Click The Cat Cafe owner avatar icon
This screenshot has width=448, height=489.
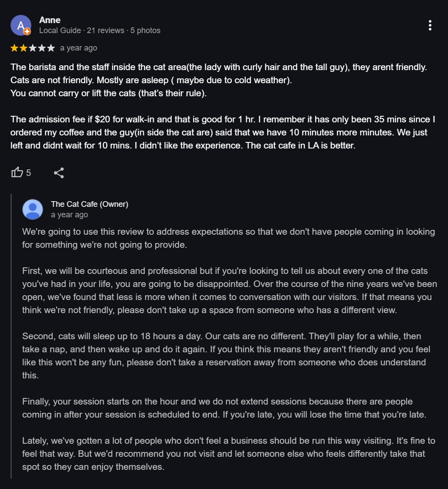click(33, 209)
